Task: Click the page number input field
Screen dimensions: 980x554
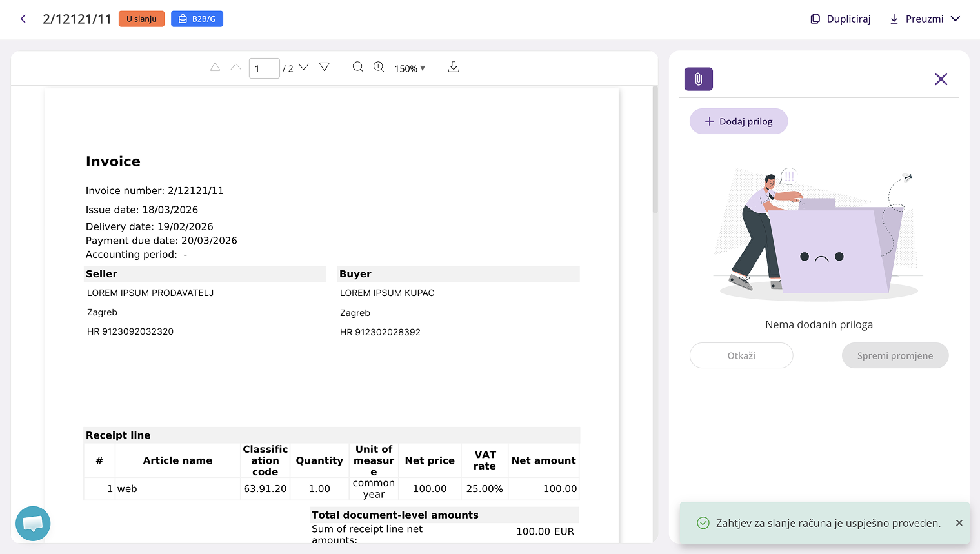Action: point(264,68)
